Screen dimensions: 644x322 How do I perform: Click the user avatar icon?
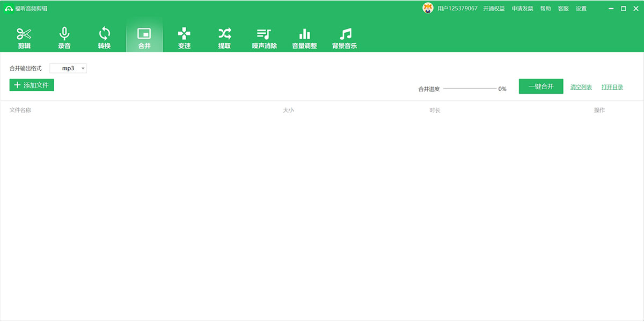coord(428,8)
